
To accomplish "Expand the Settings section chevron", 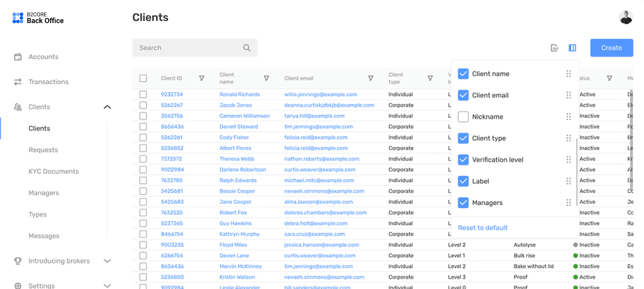I will [x=108, y=285].
